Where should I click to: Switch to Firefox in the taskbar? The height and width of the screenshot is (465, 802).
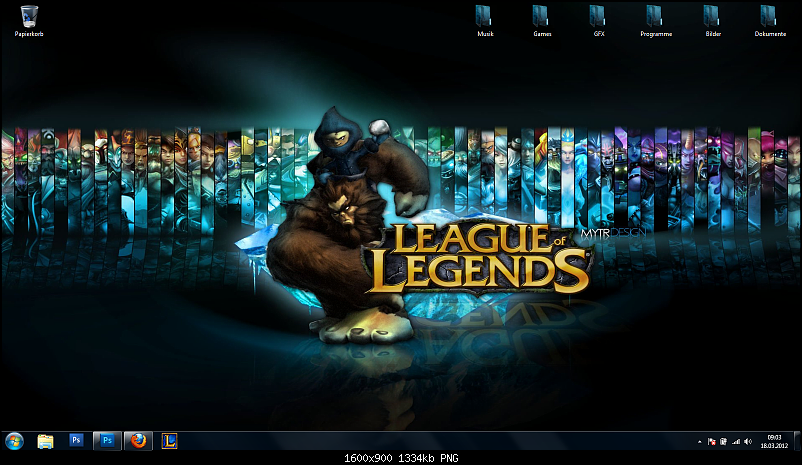(x=138, y=441)
